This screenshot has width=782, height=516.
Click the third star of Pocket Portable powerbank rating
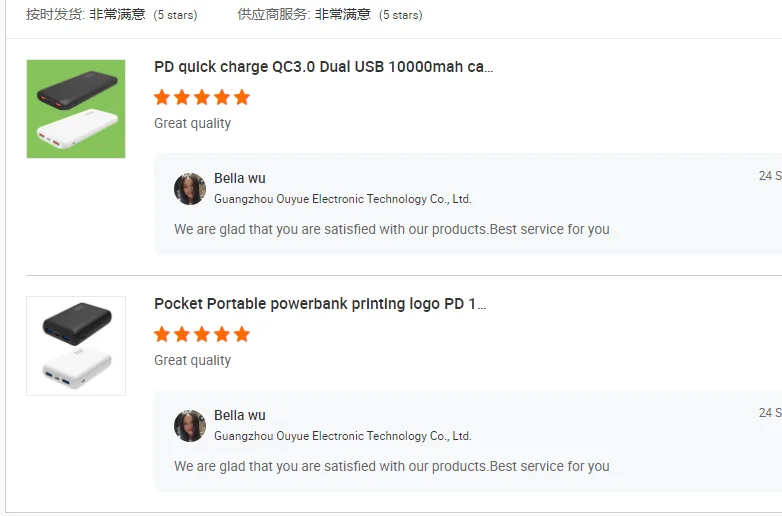[202, 334]
